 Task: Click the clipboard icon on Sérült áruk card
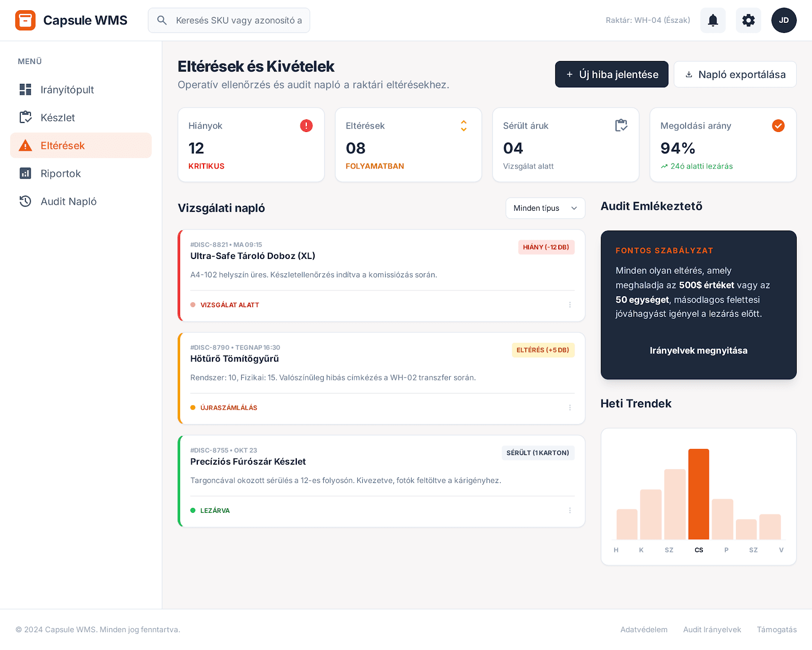coord(621,125)
